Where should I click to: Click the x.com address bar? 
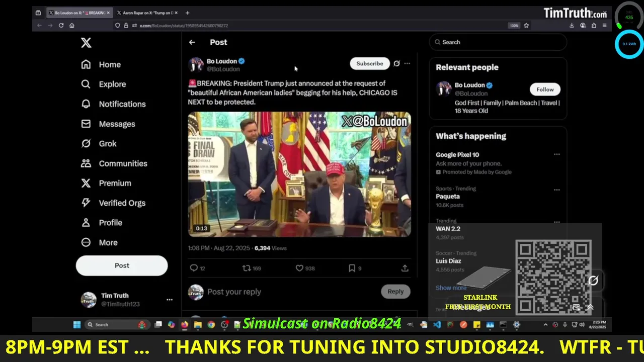coord(317,25)
